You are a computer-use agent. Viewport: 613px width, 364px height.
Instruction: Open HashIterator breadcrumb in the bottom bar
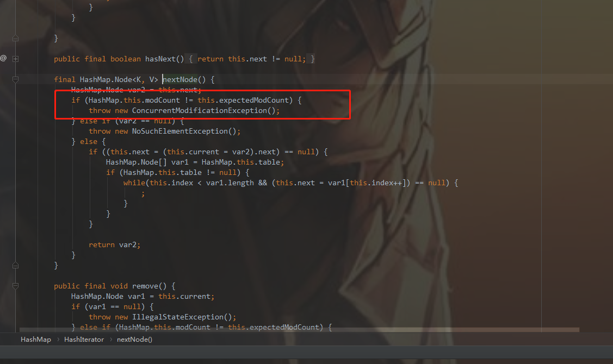coord(84,340)
